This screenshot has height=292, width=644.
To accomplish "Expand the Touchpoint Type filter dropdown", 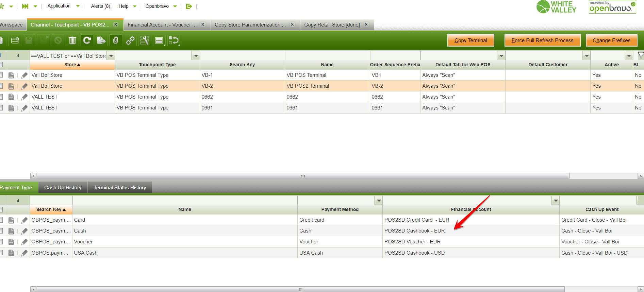I will click(x=196, y=56).
